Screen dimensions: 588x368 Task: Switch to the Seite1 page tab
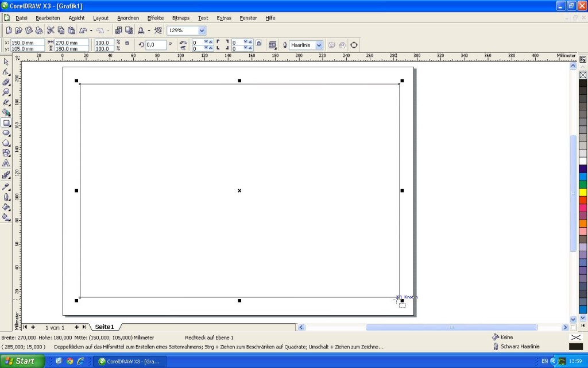[x=105, y=327]
